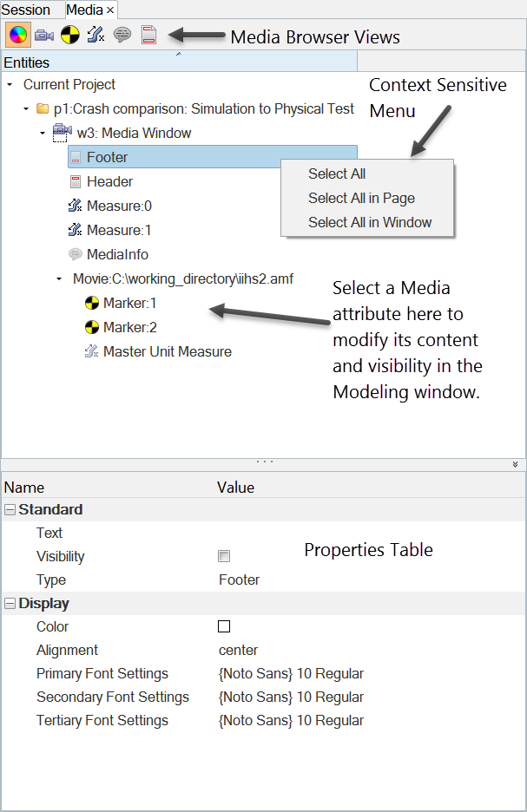Toggle the Footer Visibility checkbox

224,556
